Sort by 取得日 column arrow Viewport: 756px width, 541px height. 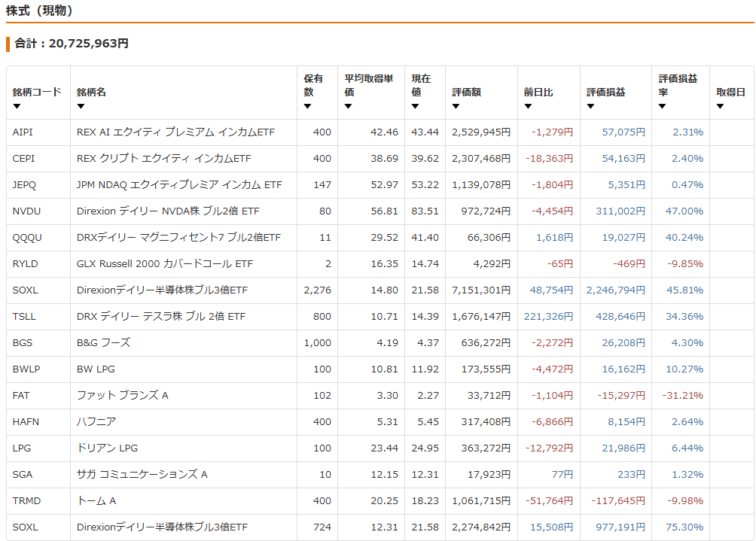(x=720, y=106)
